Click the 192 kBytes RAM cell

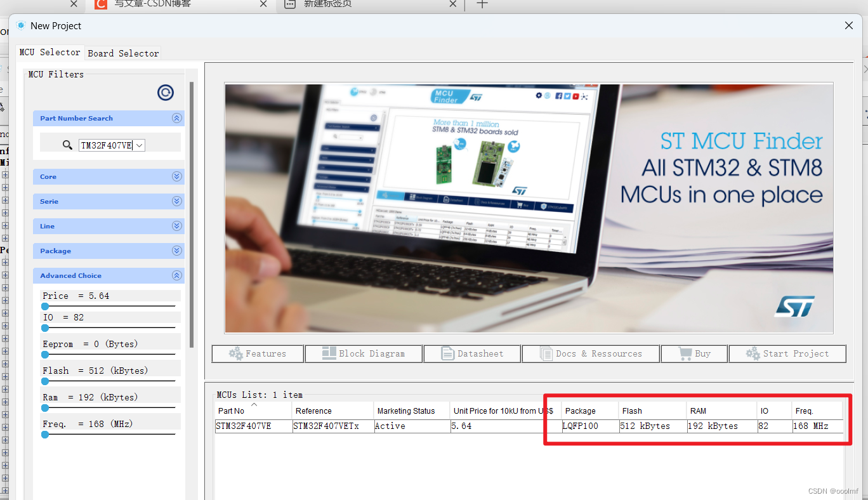(x=721, y=426)
